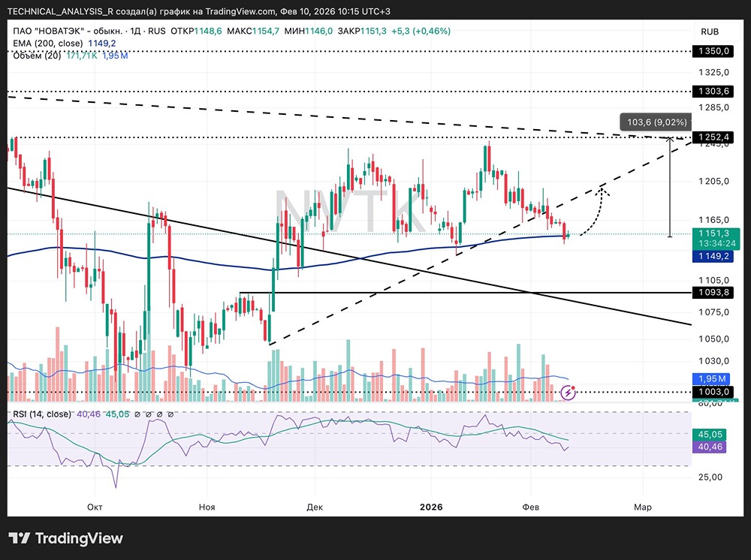Open the TradingView logo link

(x=65, y=538)
